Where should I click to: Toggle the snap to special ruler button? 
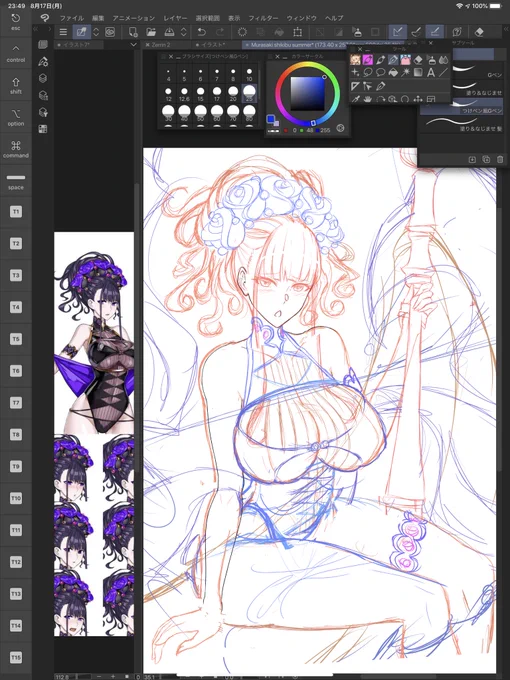click(x=416, y=32)
